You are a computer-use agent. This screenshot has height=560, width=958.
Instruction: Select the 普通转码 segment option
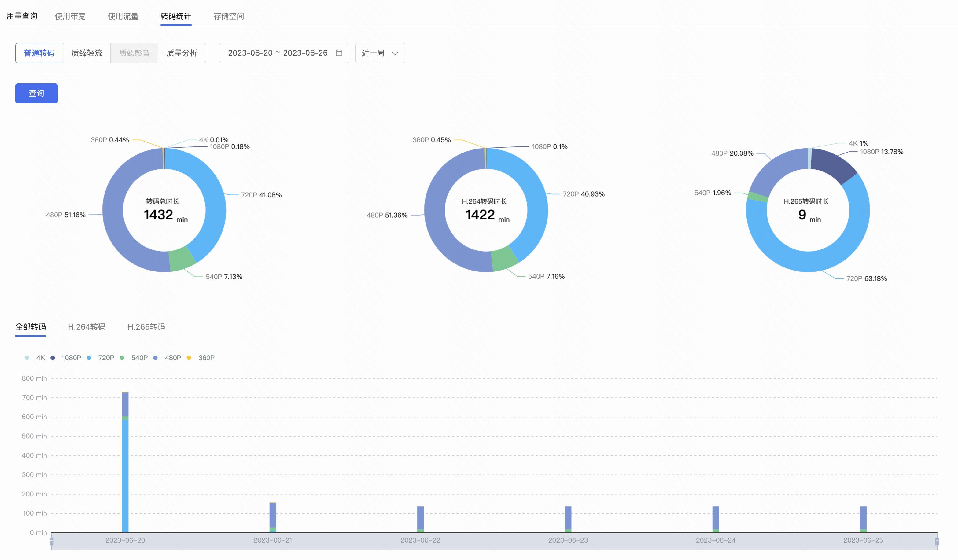pyautogui.click(x=39, y=53)
